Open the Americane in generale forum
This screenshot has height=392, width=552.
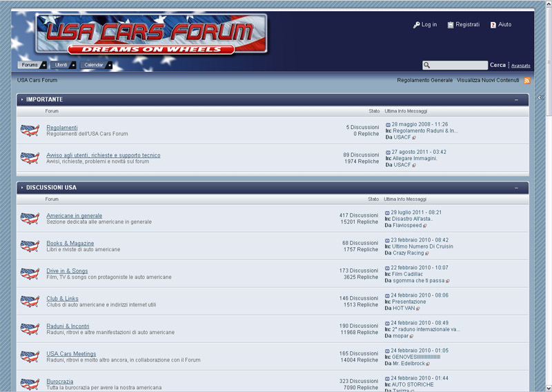75,215
